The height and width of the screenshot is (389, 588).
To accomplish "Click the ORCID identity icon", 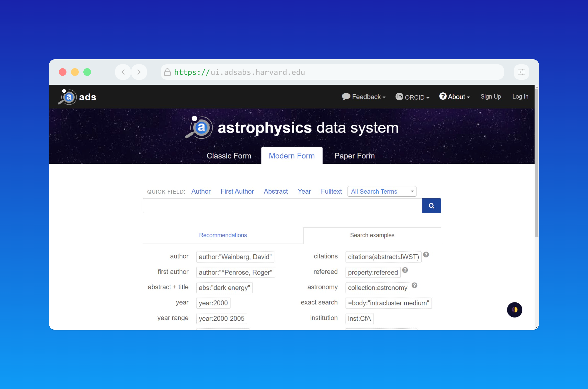I will (x=398, y=96).
